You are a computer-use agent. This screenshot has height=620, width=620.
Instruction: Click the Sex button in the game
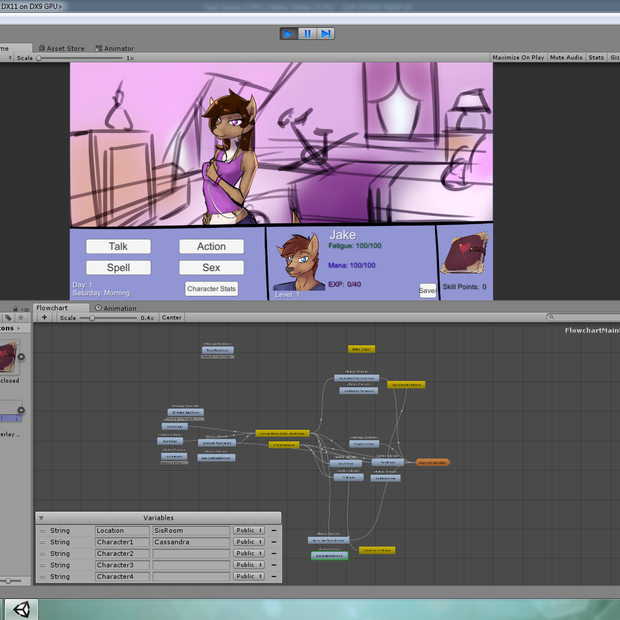(x=212, y=268)
